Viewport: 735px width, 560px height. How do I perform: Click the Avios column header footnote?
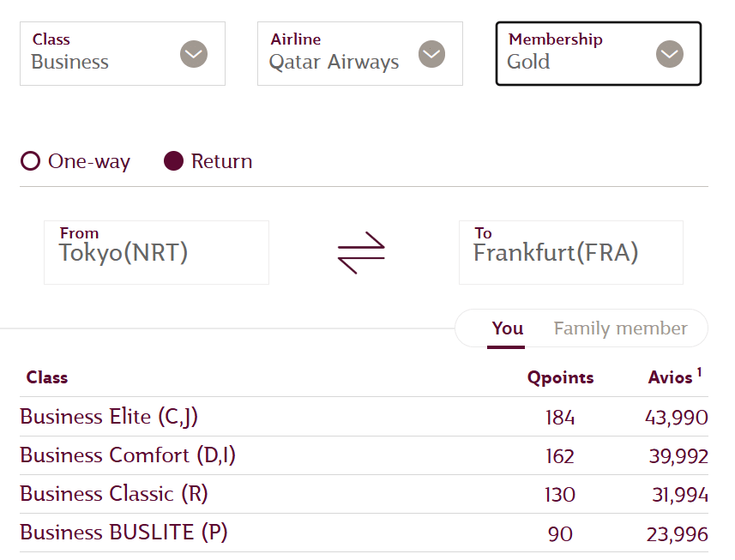click(699, 372)
